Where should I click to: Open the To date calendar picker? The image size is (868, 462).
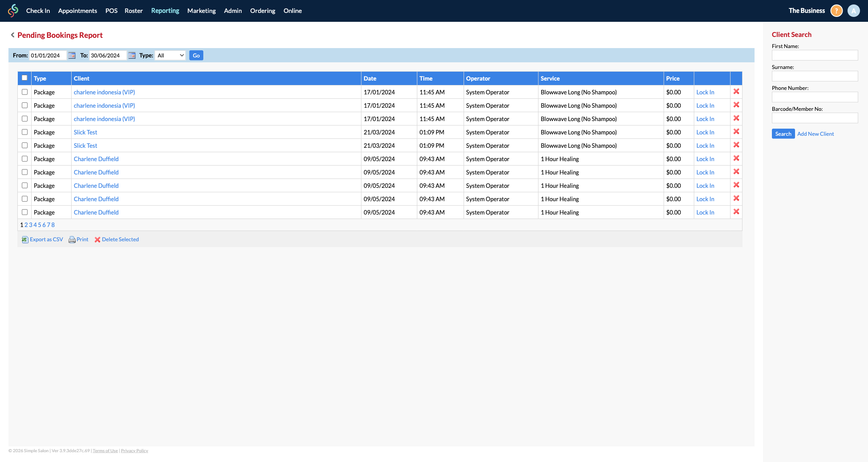(131, 55)
